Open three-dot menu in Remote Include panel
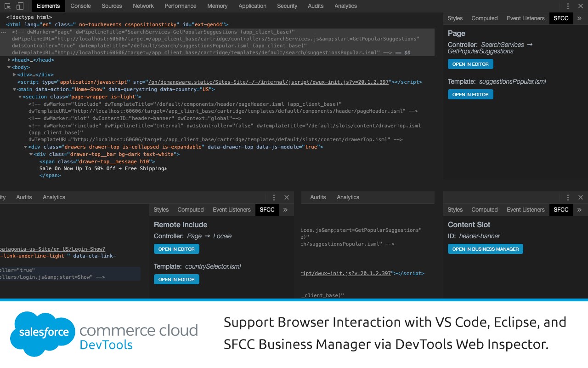Viewport: 588px width, 368px height. pyautogui.click(x=274, y=197)
